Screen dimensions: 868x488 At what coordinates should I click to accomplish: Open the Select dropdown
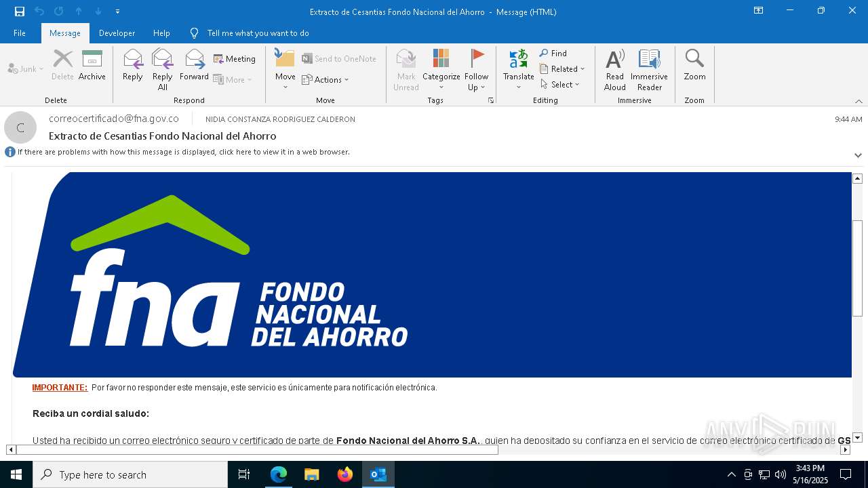560,84
